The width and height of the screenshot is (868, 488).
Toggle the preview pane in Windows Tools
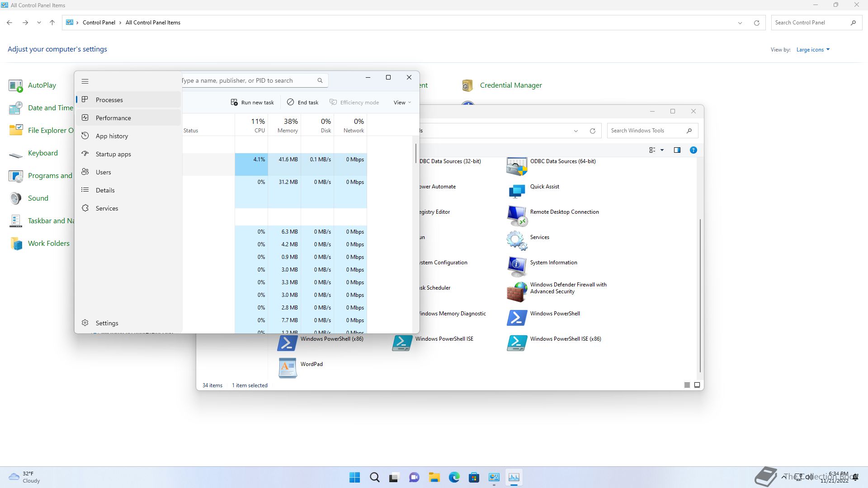click(x=677, y=150)
